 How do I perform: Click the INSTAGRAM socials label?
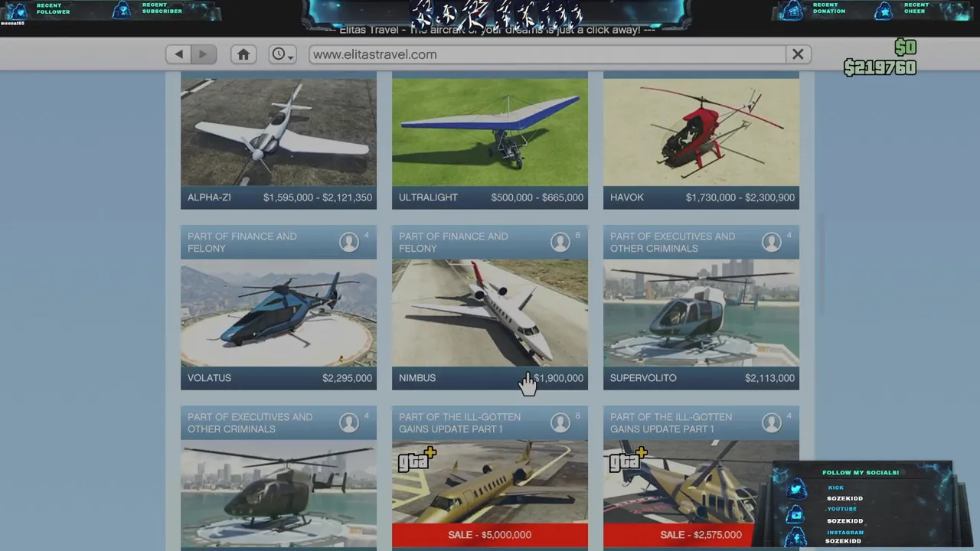click(x=845, y=532)
